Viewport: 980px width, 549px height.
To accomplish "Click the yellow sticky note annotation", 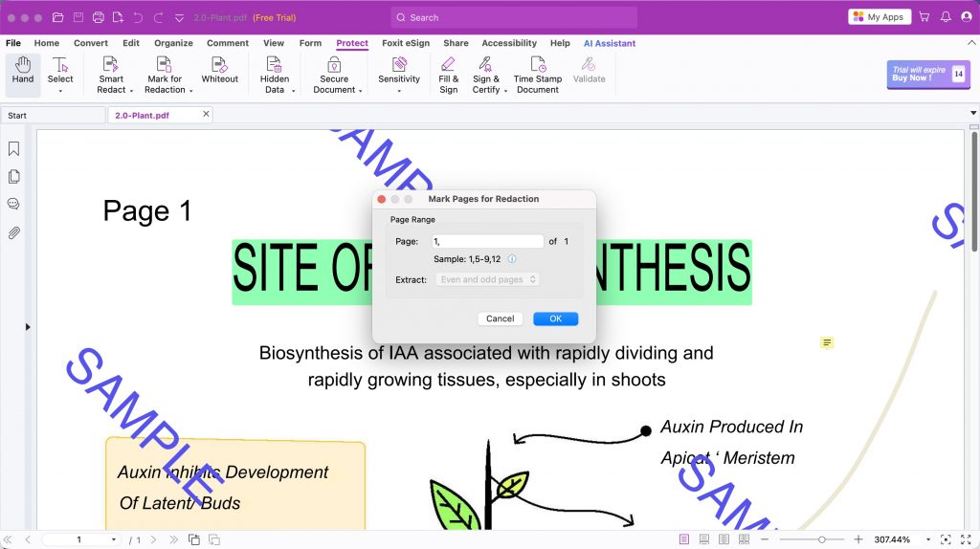I will pos(827,343).
